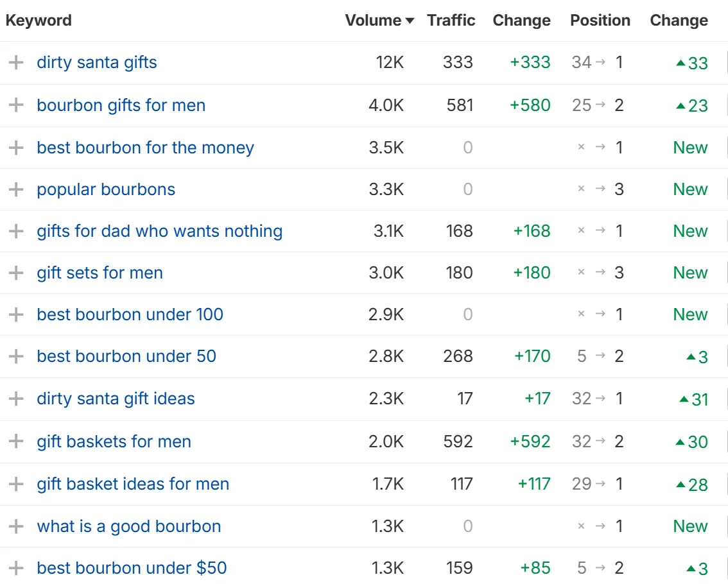
Task: Expand the 'what is a good bourbon' plus icon
Action: click(x=16, y=526)
